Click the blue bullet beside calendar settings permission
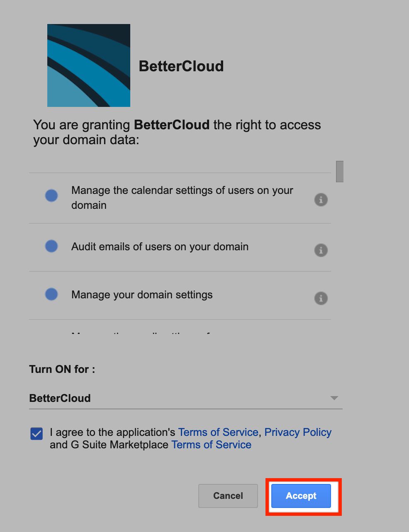 tap(51, 195)
